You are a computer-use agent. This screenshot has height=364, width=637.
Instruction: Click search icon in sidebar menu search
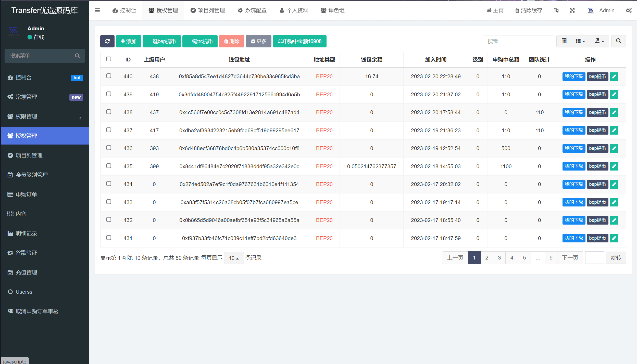[x=77, y=56]
